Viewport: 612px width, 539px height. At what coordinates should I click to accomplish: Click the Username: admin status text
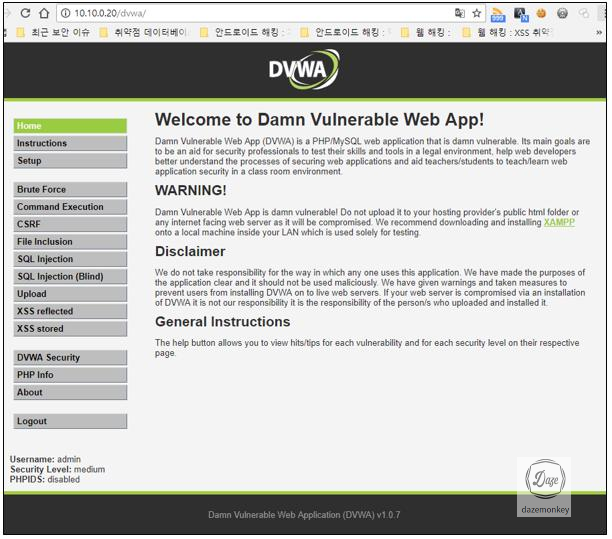(x=45, y=459)
